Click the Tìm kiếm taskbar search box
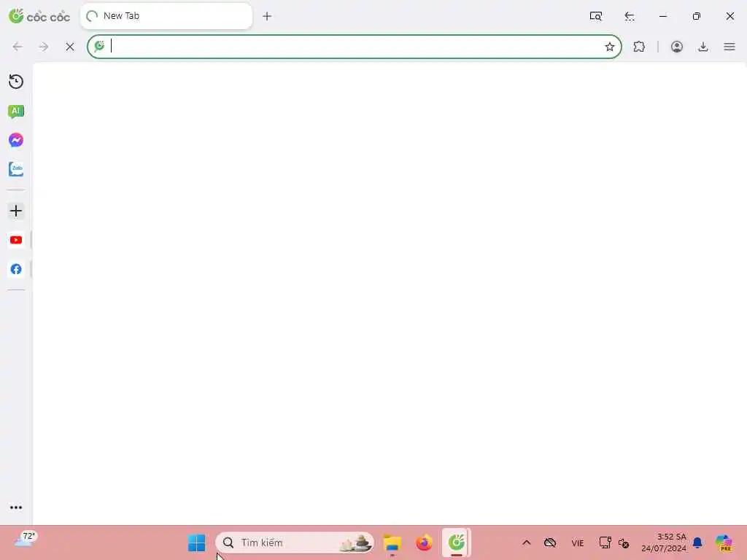Viewport: 747px width, 560px height. pyautogui.click(x=295, y=542)
